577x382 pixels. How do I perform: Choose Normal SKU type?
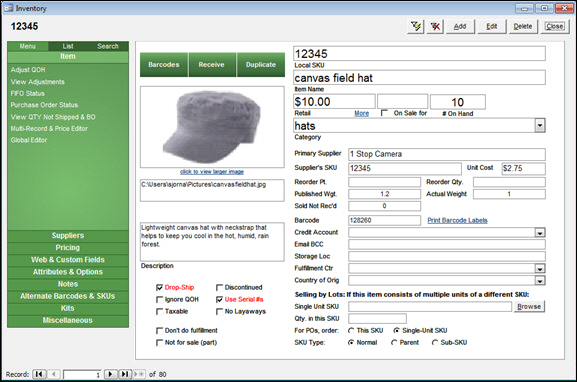coord(351,343)
